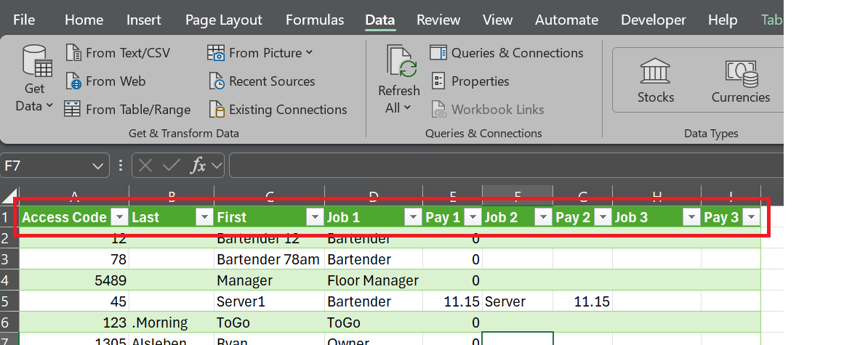The height and width of the screenshot is (345, 868).
Task: Choose the From Web import icon
Action: point(73,81)
